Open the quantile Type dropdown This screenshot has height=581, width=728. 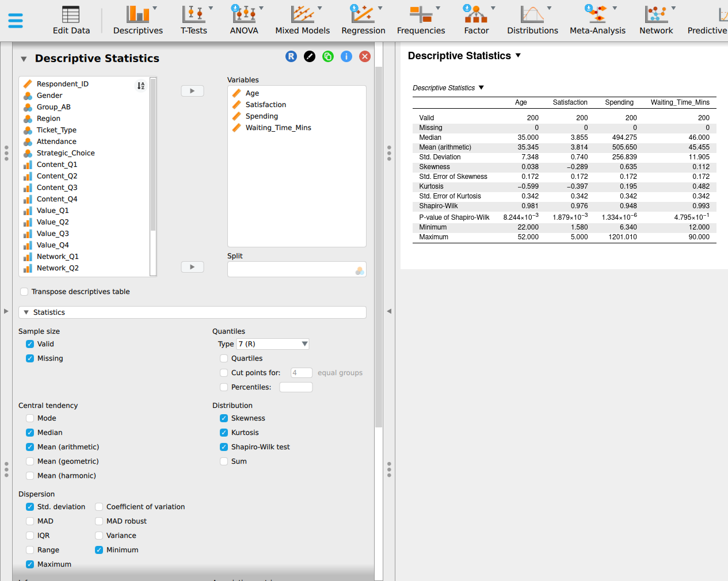[273, 344]
